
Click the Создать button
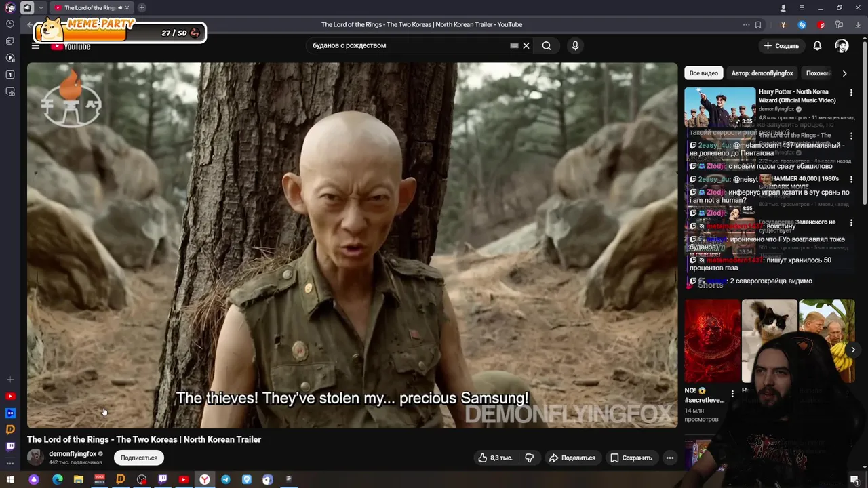point(781,45)
